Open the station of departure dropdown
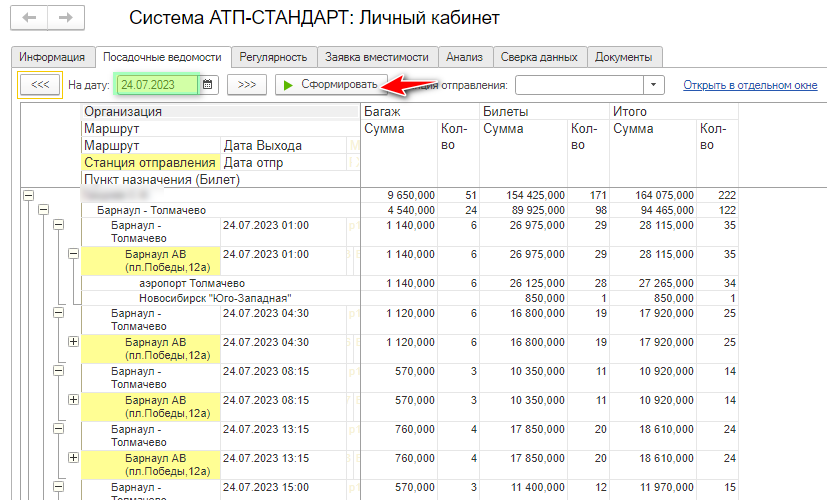 654,85
